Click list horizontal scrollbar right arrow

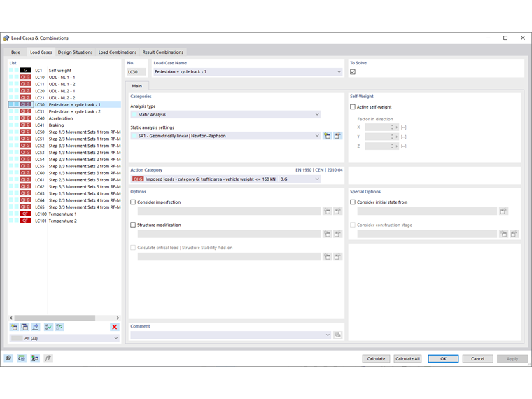(118, 318)
